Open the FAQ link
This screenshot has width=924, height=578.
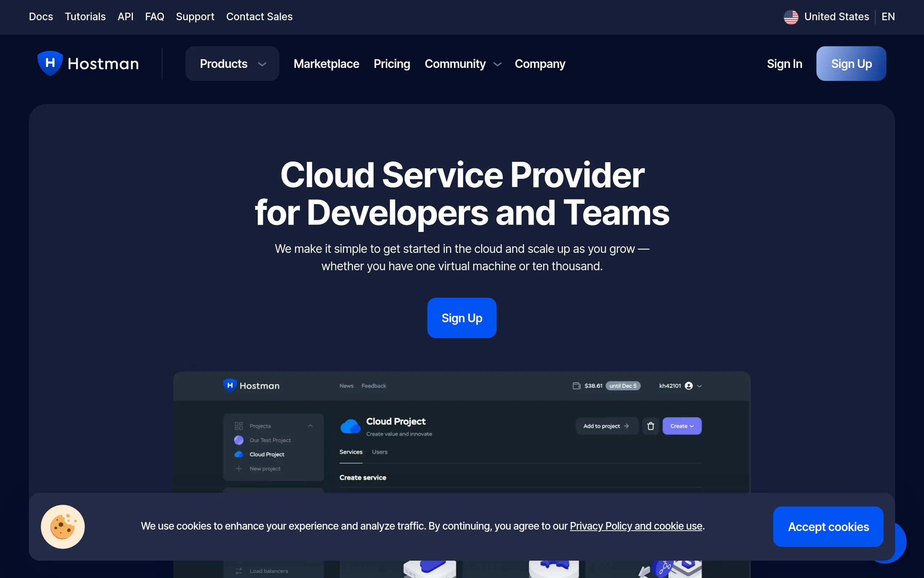(154, 17)
